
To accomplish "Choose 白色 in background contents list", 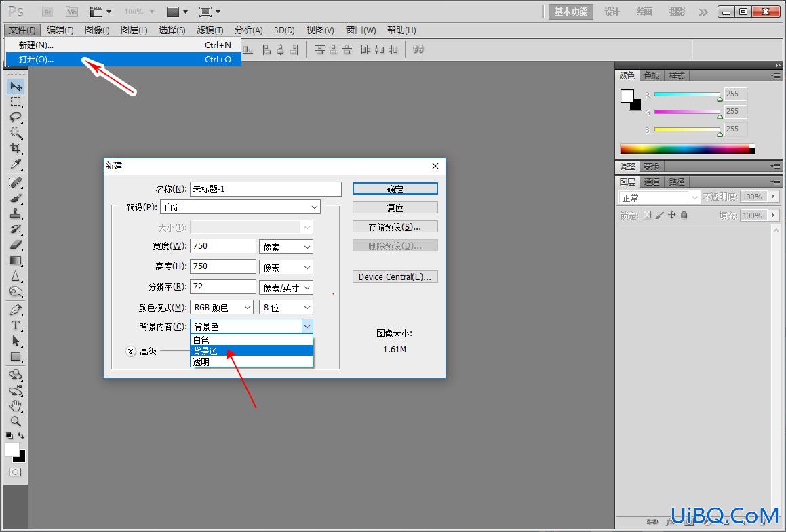I will [x=251, y=340].
